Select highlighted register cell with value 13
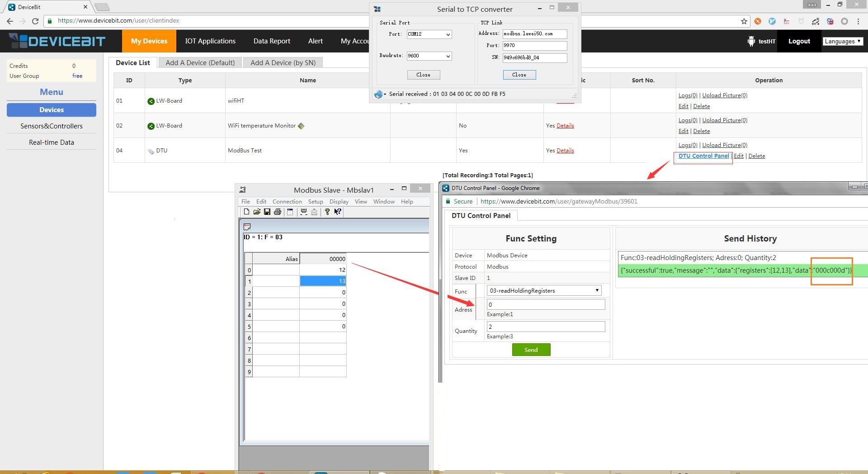Image resolution: width=868 pixels, height=474 pixels. coord(323,281)
